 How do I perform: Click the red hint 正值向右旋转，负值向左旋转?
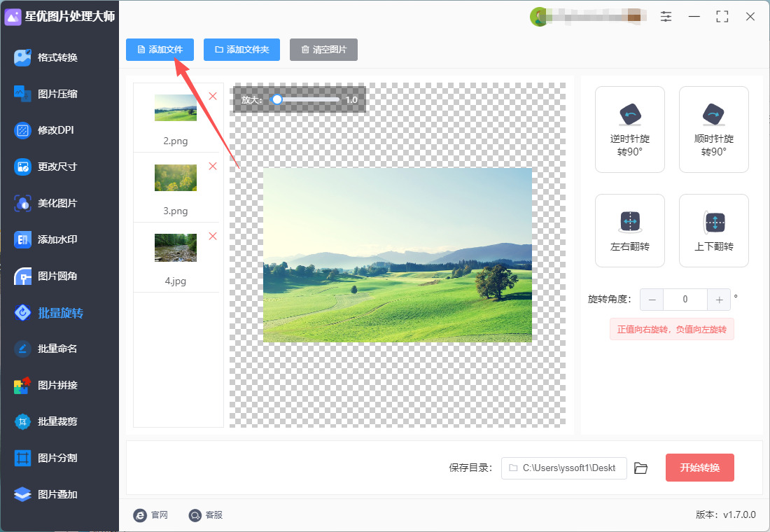(672, 329)
